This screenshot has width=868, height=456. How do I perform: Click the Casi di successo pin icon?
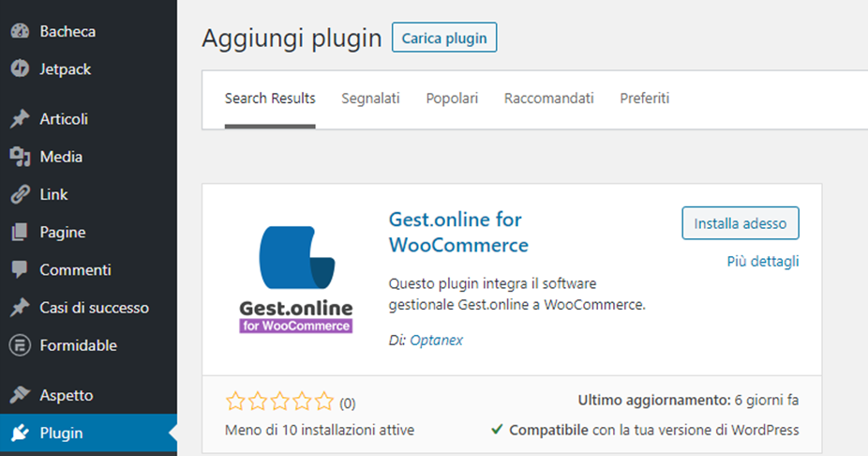point(20,308)
